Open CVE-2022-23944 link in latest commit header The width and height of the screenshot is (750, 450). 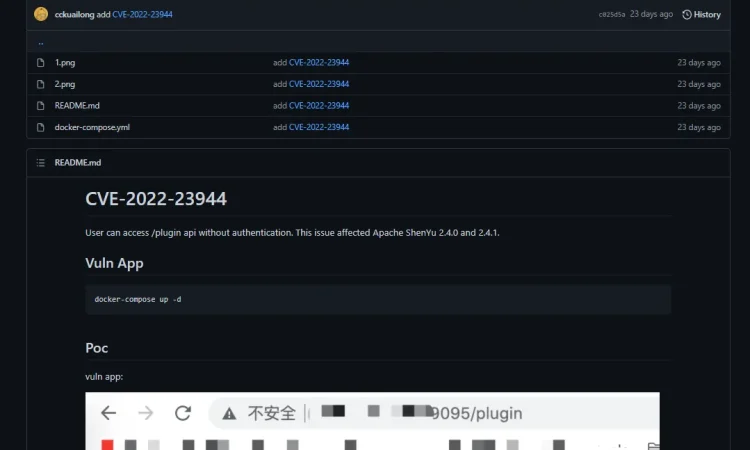click(142, 15)
